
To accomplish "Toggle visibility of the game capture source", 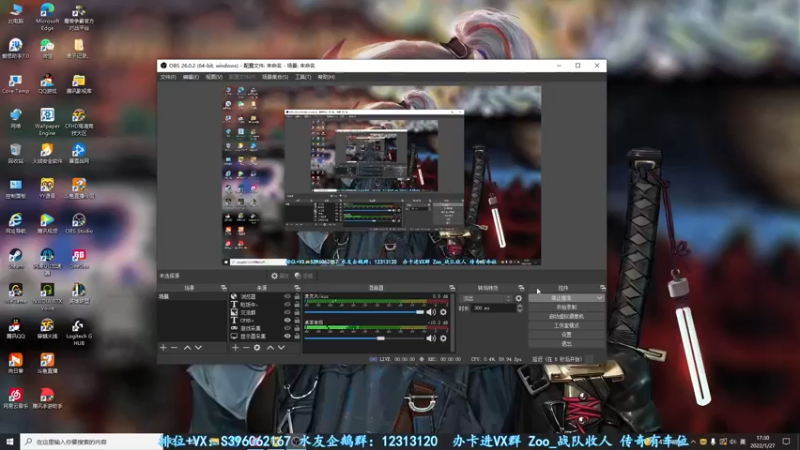I will [x=287, y=328].
